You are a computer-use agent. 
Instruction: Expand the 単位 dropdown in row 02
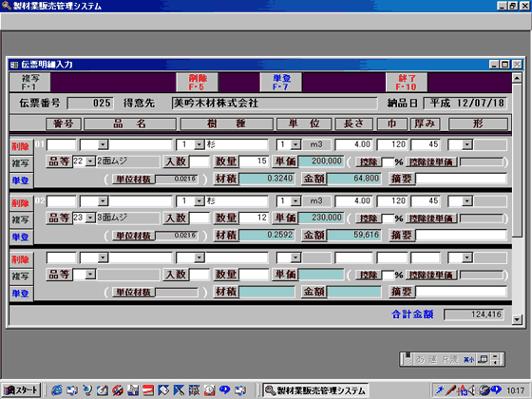coord(295,201)
